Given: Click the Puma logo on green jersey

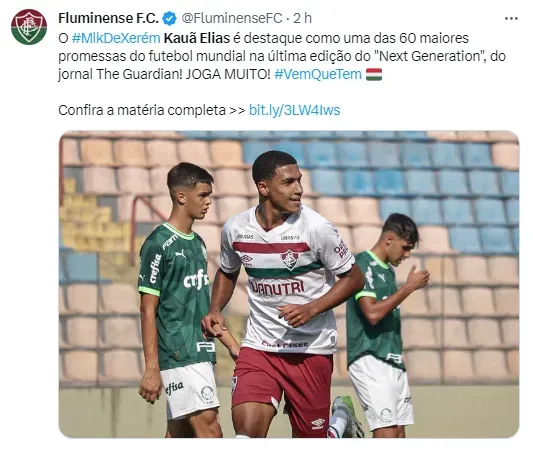Looking at the screenshot, I should point(180,254).
